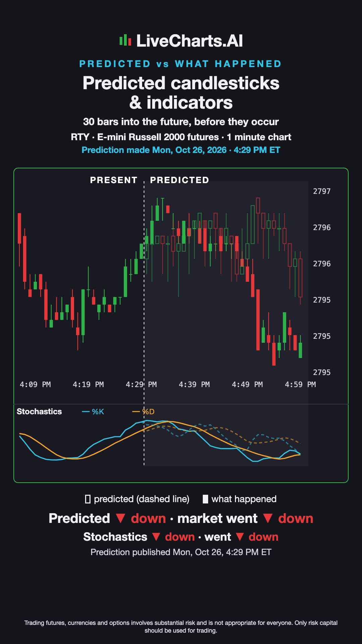The image size is (362, 644).
Task: Click the 4:29 PM time axis label
Action: [141, 384]
